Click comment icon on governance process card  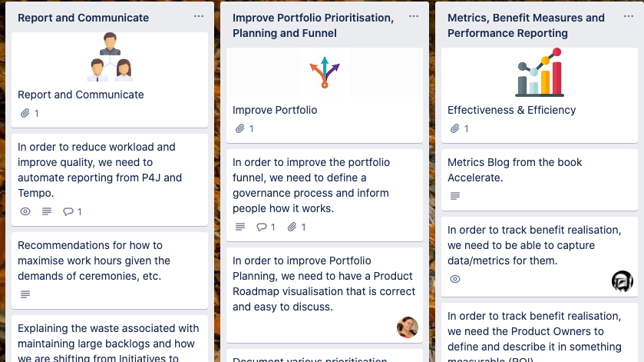[262, 227]
